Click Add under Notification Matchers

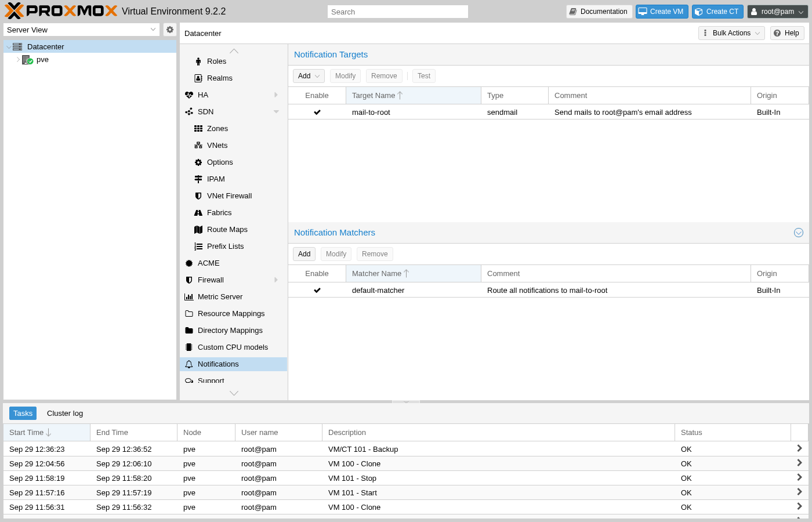pyautogui.click(x=304, y=254)
